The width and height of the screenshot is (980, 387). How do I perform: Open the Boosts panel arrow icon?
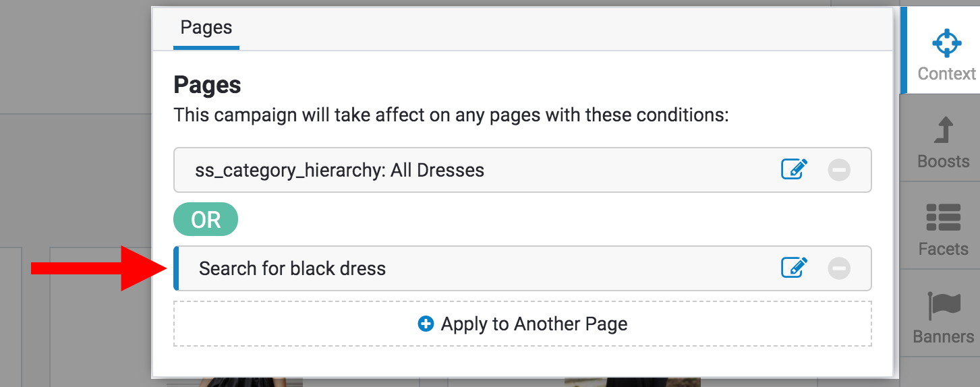(x=944, y=130)
